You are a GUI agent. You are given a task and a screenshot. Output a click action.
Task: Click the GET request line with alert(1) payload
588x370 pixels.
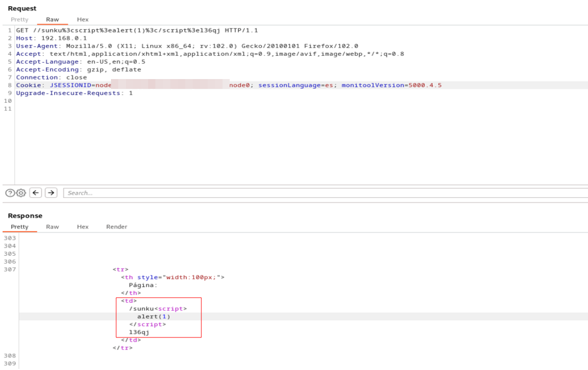pos(137,30)
